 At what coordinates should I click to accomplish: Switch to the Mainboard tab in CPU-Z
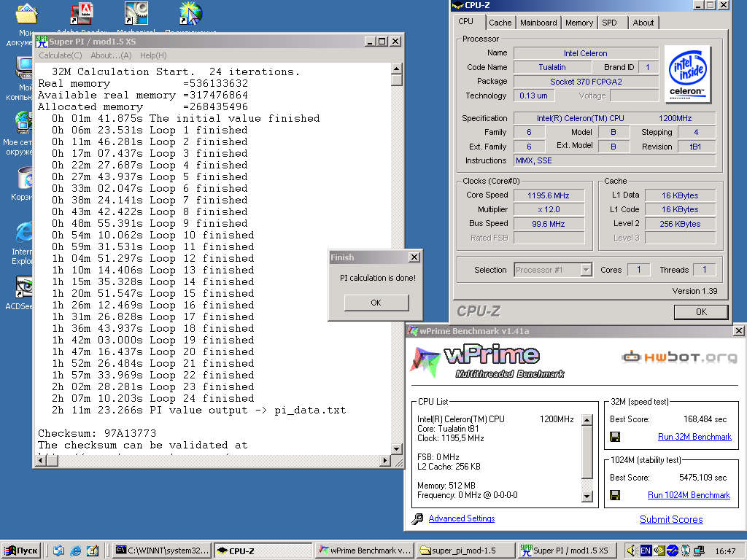click(538, 23)
